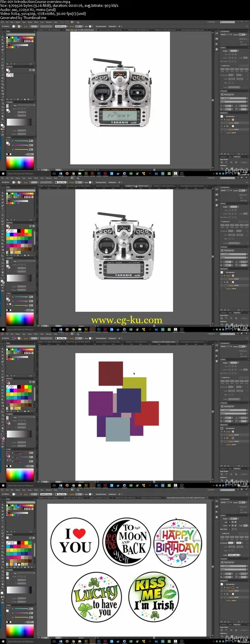The height and width of the screenshot is (644, 250).
Task: Click the dark red square on the artboard
Action: click(x=111, y=373)
